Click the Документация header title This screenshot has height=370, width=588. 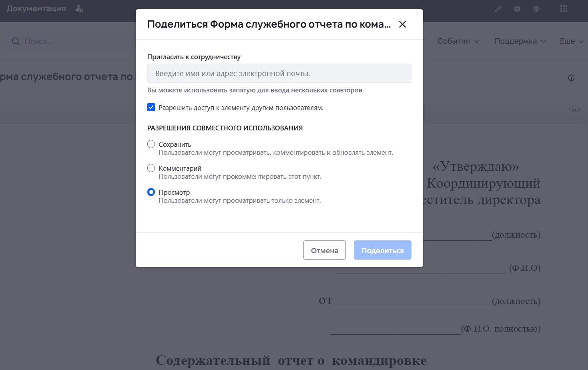pyautogui.click(x=36, y=9)
